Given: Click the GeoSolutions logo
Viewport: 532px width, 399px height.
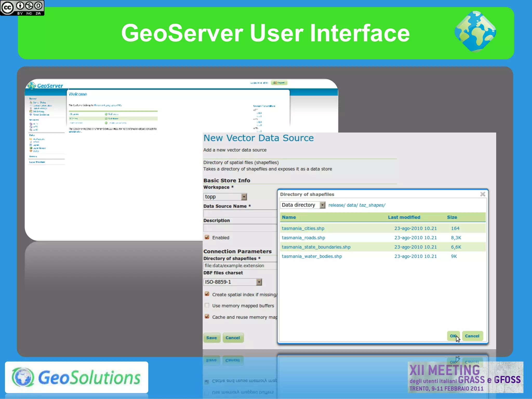Looking at the screenshot, I should click(x=76, y=377).
